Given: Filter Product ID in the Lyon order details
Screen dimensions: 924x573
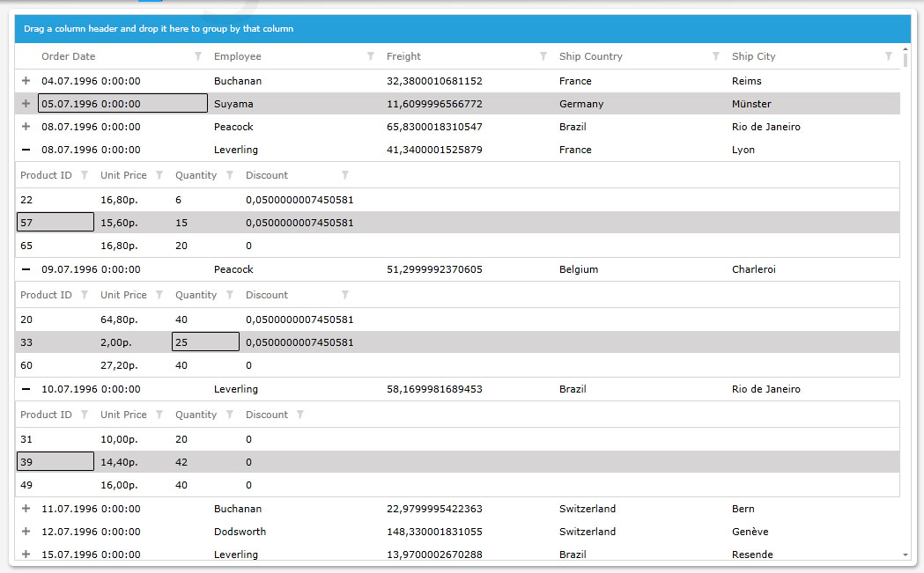Looking at the screenshot, I should 85,175.
